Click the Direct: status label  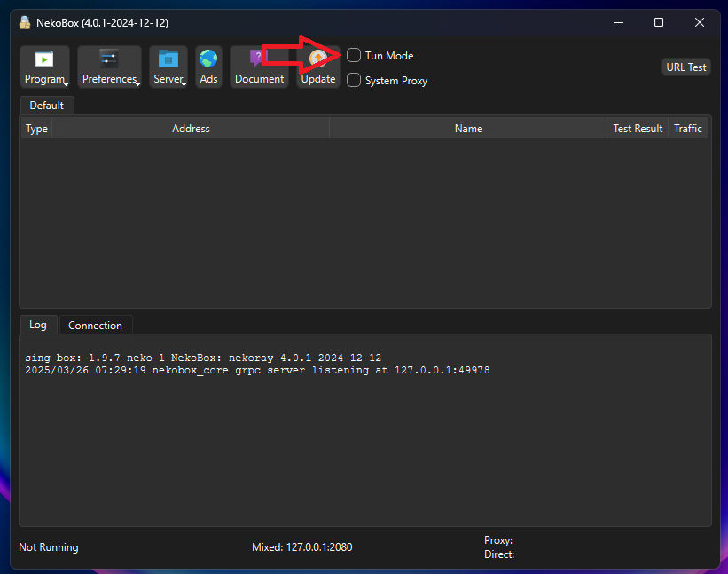click(x=499, y=554)
